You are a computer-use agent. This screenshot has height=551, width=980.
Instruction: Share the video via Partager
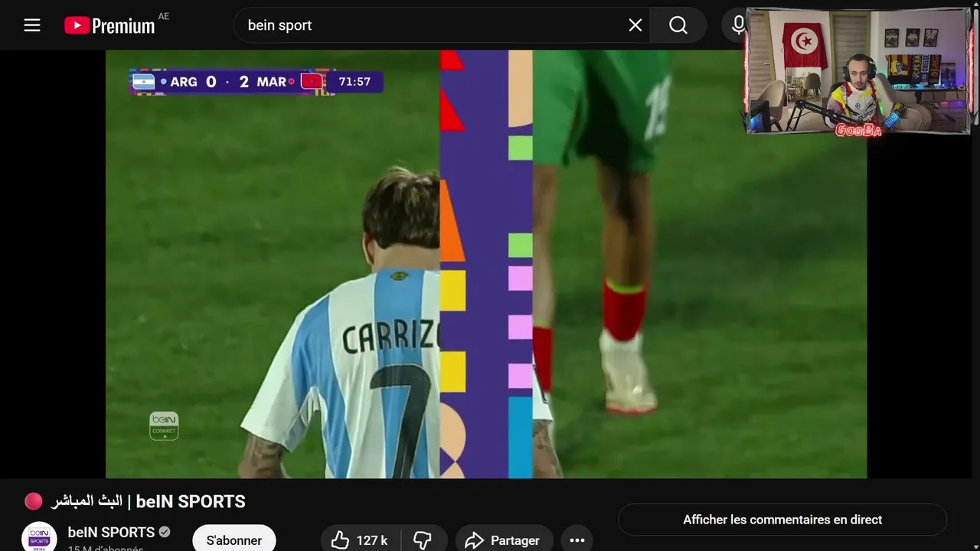[x=505, y=540]
